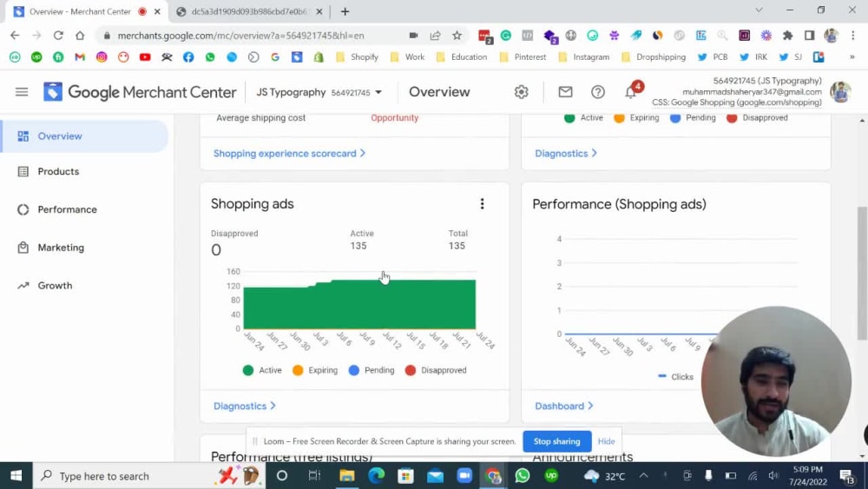Go back to previous page
This screenshot has width=868, height=489.
15,36
